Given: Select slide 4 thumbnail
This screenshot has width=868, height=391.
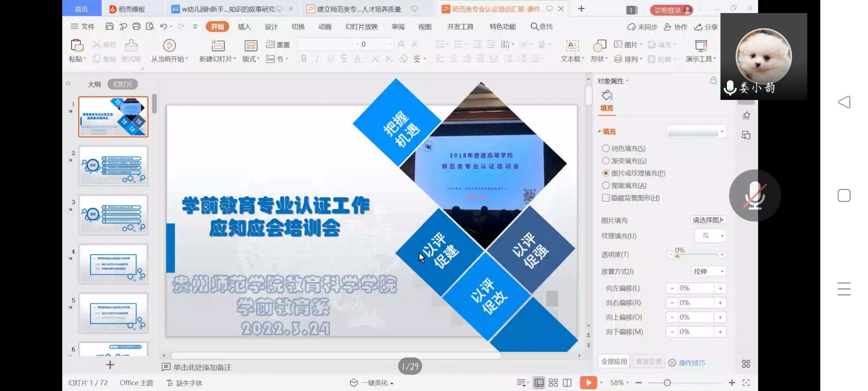Looking at the screenshot, I should (113, 264).
